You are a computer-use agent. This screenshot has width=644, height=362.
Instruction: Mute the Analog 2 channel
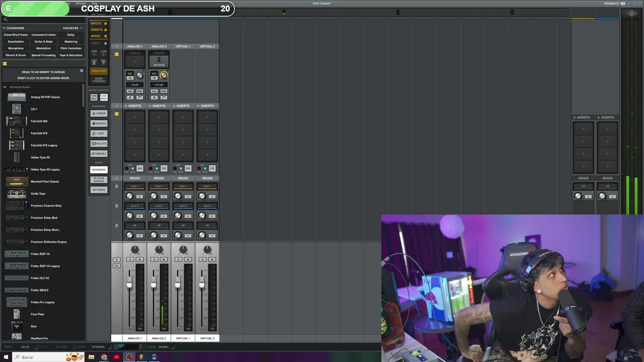164,259
